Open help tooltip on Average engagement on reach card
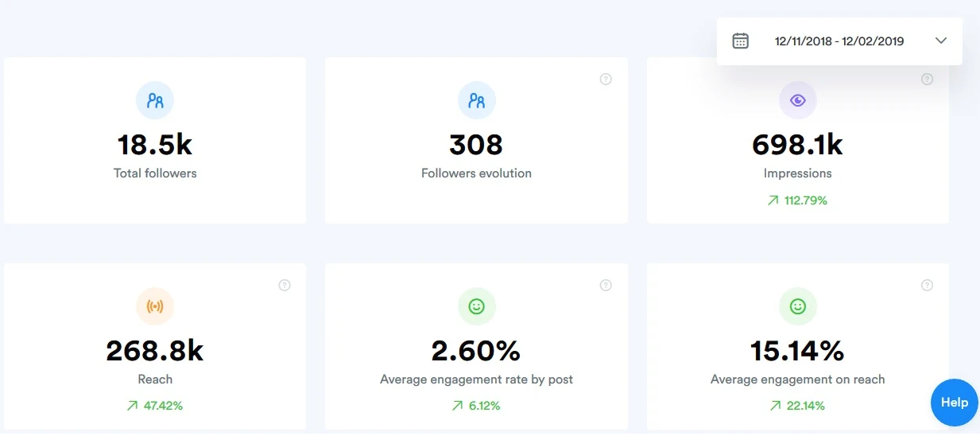 coord(927,285)
